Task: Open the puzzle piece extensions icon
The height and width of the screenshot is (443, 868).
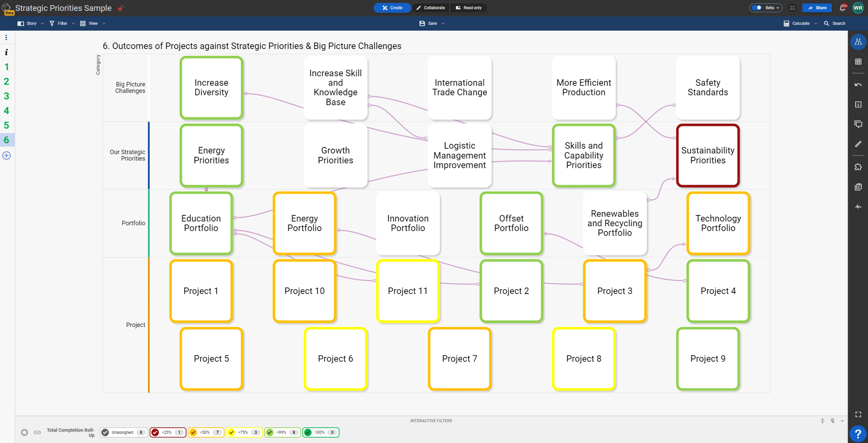Action: (858, 167)
